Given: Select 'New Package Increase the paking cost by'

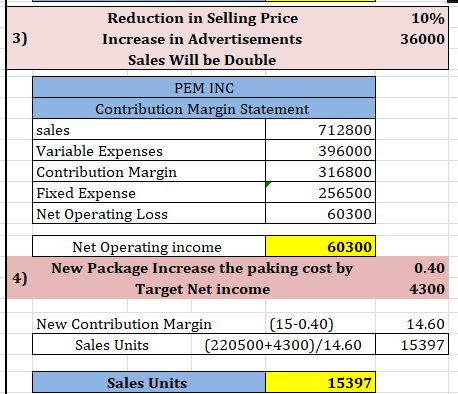Looking at the screenshot, I should [x=202, y=268].
